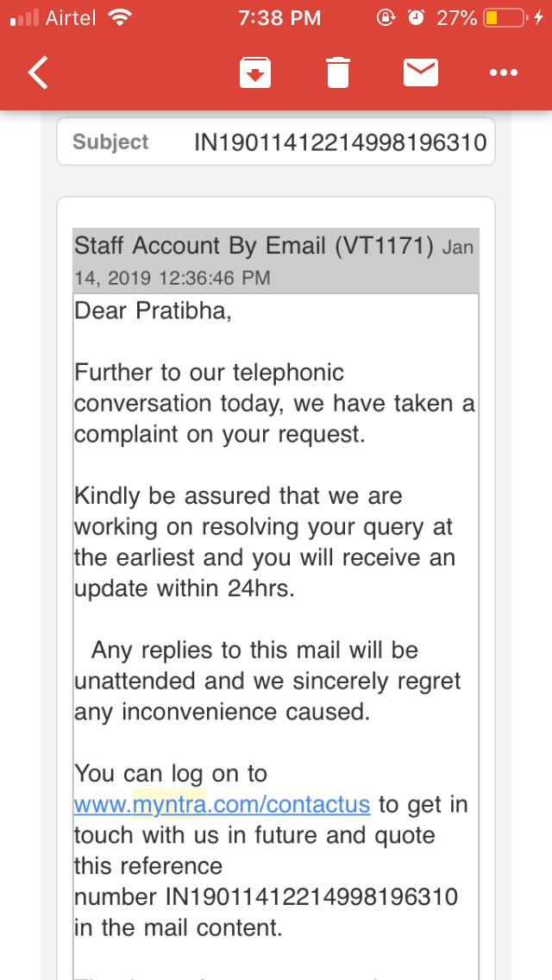Tap the cellular signal bars
552x980 pixels.
pos(24,18)
